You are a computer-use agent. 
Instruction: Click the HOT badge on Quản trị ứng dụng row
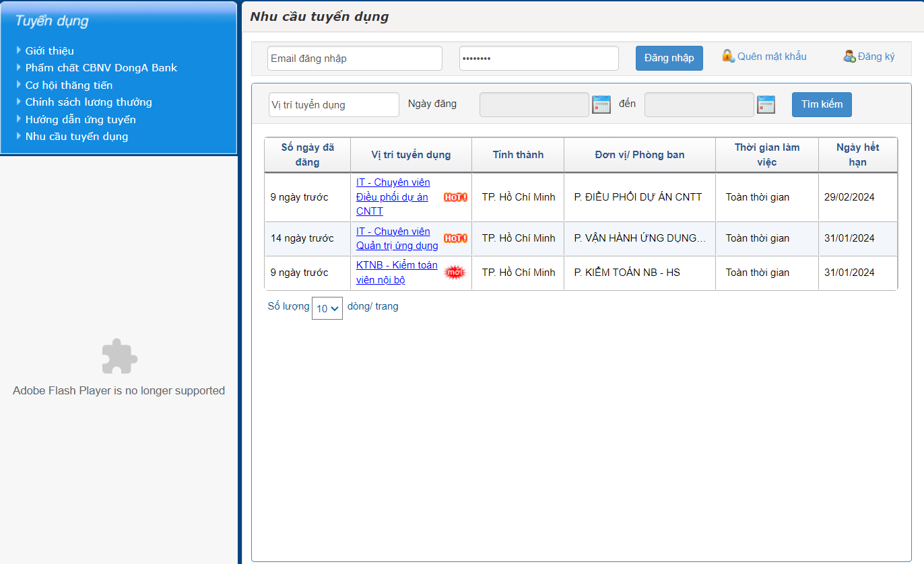455,238
